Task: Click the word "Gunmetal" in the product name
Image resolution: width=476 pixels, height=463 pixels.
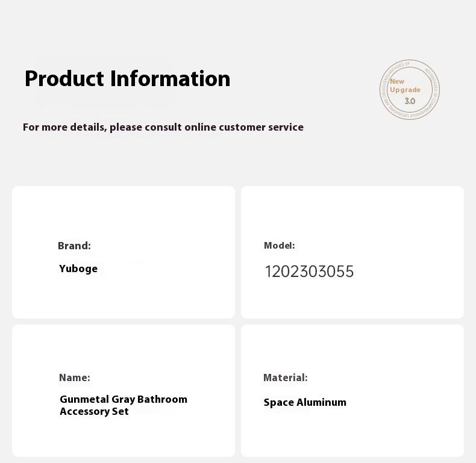Action: pyautogui.click(x=84, y=399)
